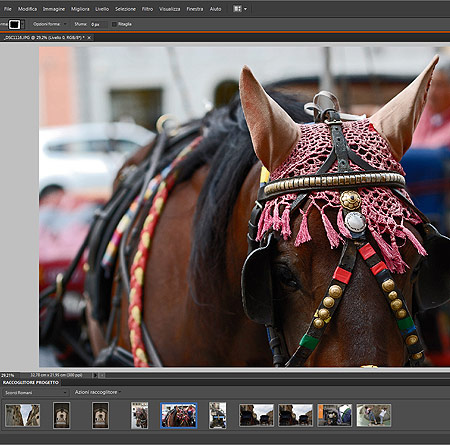Screen dimensions: 450x445
Task: Click the shape preview swatch in options bar
Action: pos(14,24)
